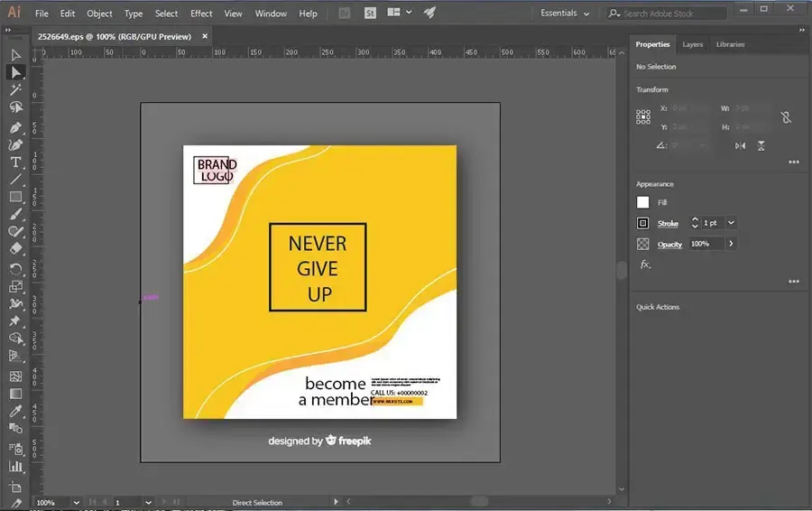The width and height of the screenshot is (812, 511).
Task: Choose the Eyedropper tool
Action: [15, 412]
